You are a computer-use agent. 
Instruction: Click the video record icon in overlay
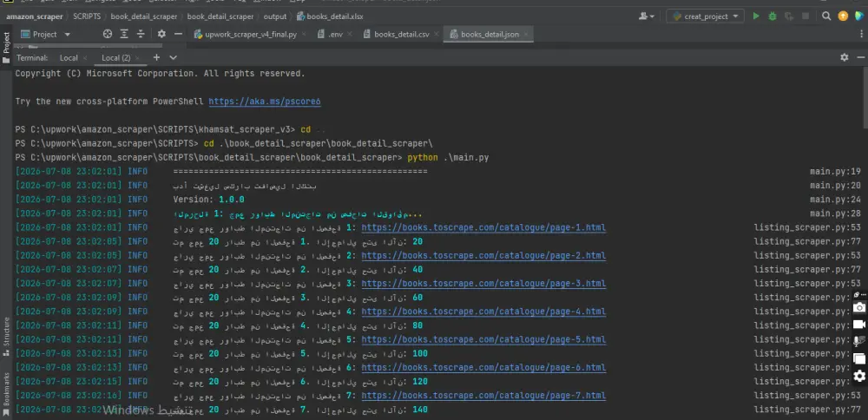(859, 325)
